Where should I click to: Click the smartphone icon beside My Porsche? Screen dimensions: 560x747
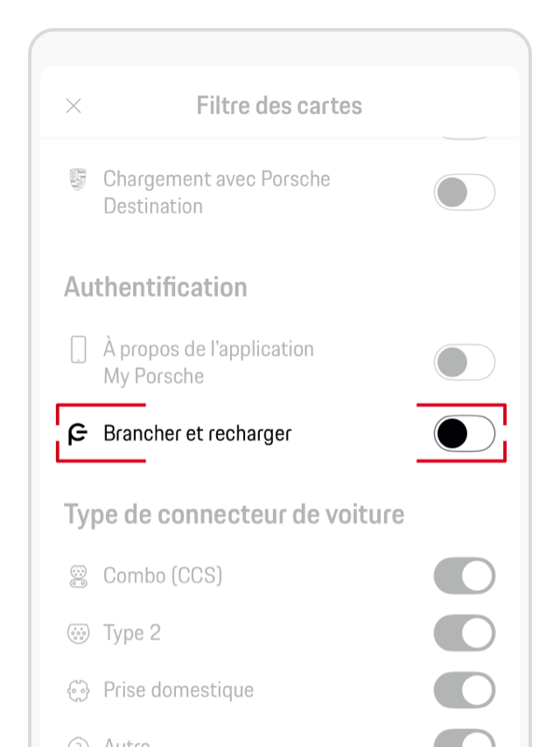click(x=78, y=350)
